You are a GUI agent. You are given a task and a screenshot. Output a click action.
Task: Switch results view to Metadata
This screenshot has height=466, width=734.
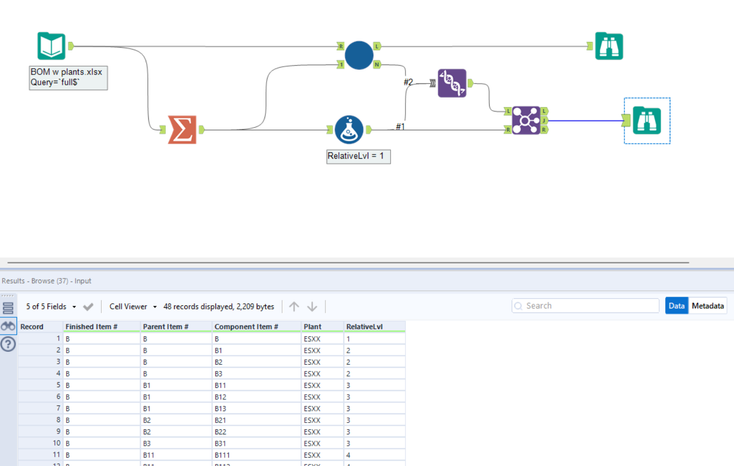pos(708,306)
